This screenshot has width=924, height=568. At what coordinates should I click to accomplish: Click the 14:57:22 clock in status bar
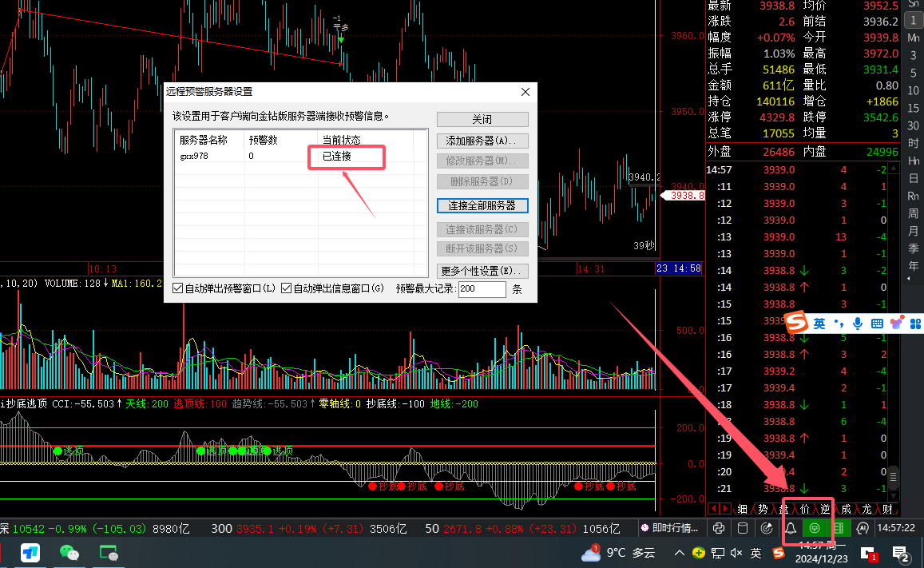pos(896,529)
